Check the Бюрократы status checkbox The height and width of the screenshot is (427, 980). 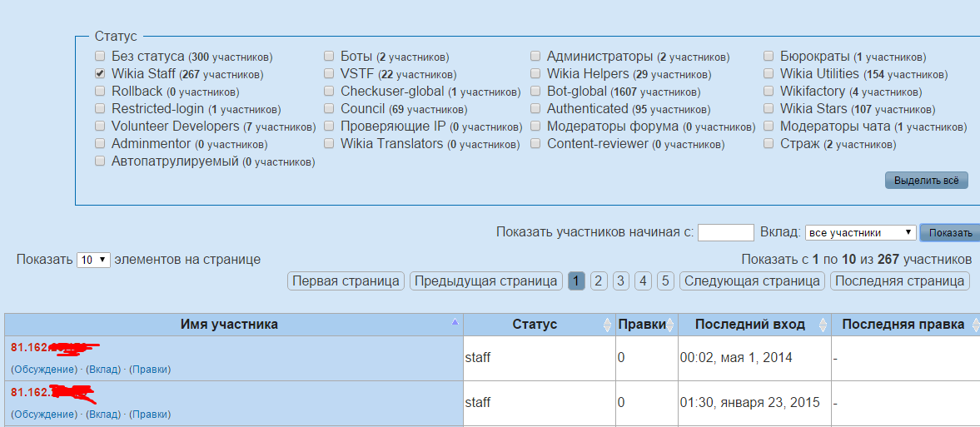coord(769,57)
